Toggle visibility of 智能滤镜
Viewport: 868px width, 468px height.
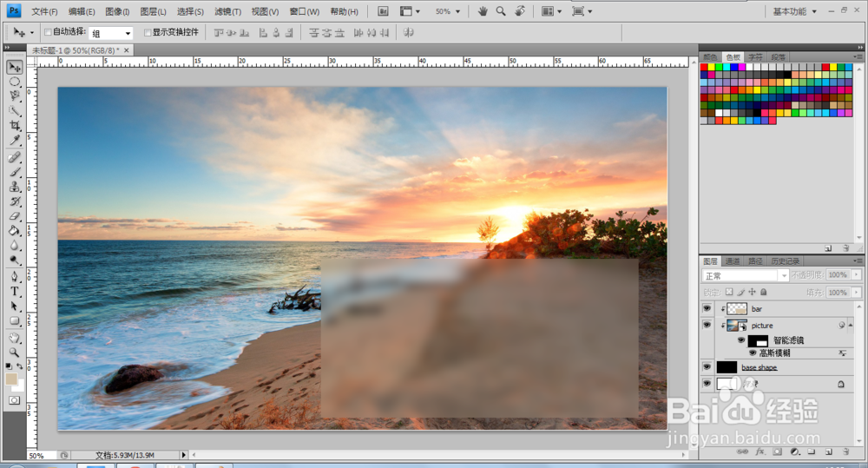[741, 340]
